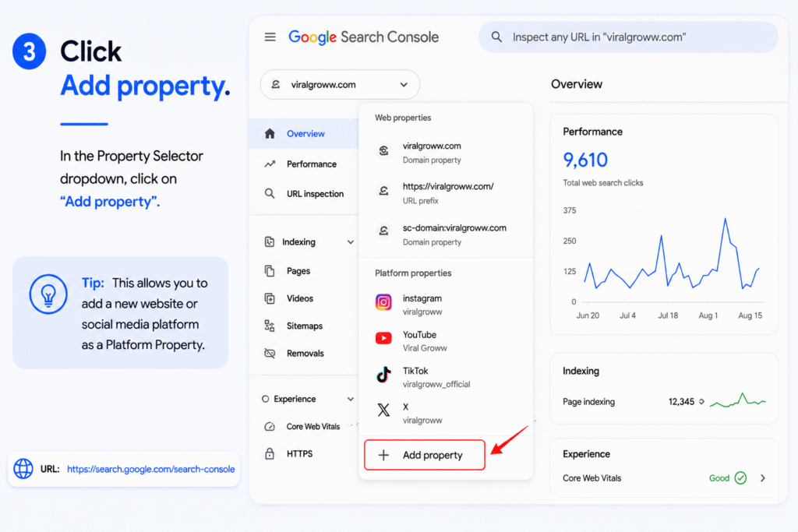The image size is (798, 532).
Task: Click the Removals icon in the sidebar
Action: coord(270,354)
